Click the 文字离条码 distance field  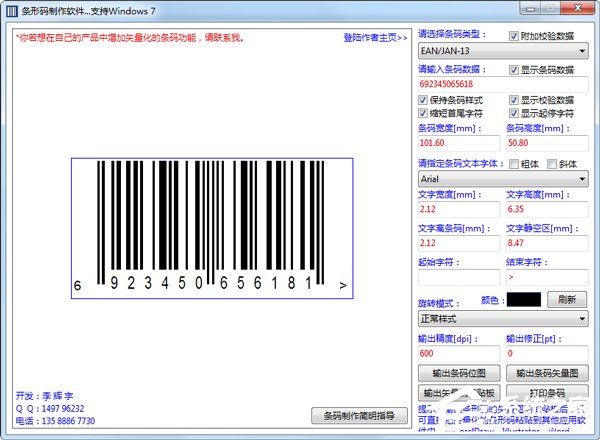459,243
